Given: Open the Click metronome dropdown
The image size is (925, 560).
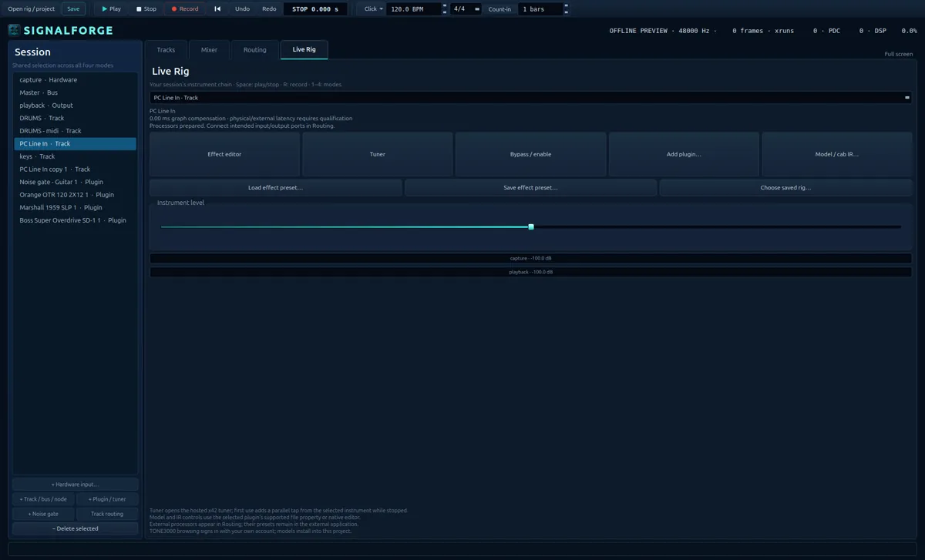Looking at the screenshot, I should 374,9.
